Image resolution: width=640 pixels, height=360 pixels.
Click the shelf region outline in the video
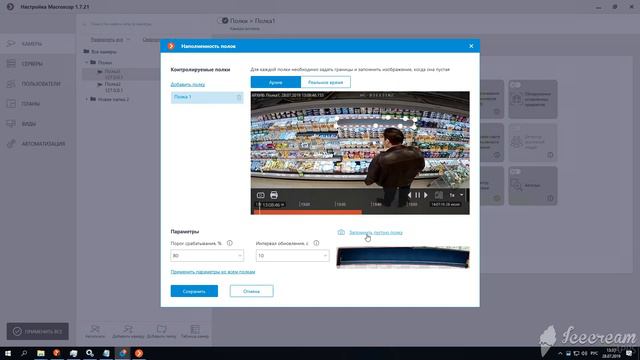376,122
